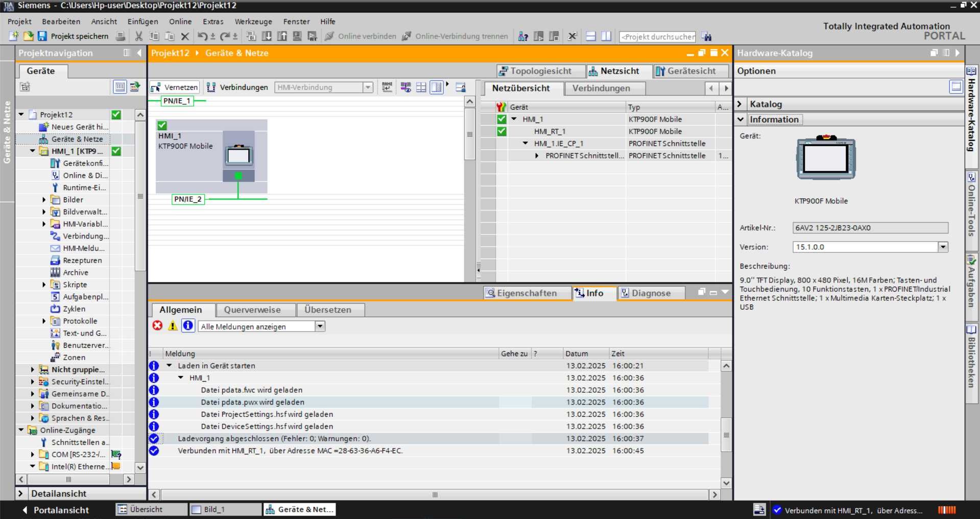Click the Verbindungen button in network toolbar
The width and height of the screenshot is (980, 519).
click(237, 87)
